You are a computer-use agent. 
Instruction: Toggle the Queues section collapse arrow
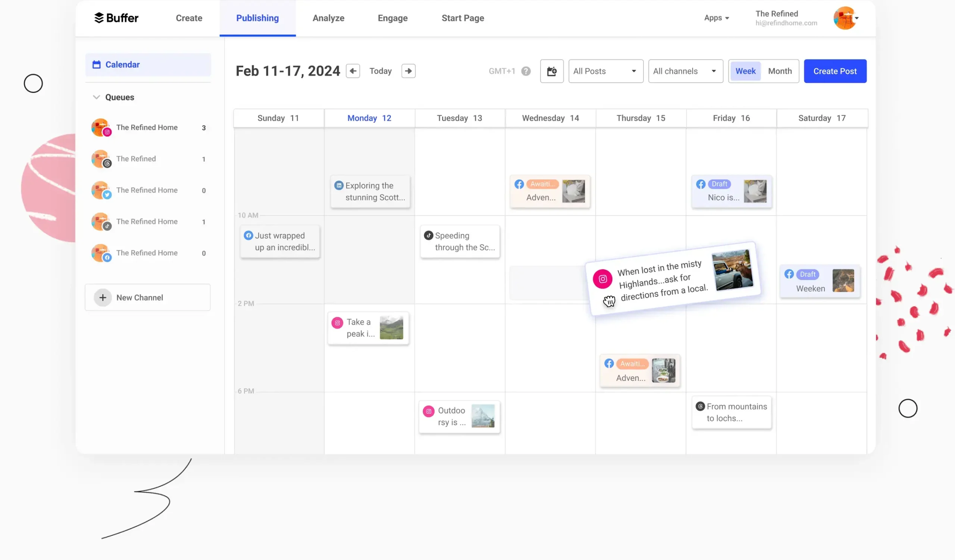click(x=97, y=97)
